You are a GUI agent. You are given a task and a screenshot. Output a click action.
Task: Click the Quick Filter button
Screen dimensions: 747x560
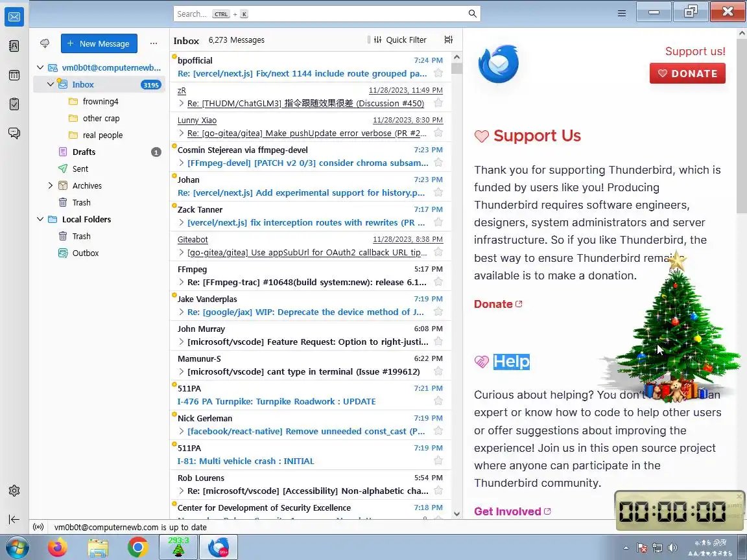point(400,40)
